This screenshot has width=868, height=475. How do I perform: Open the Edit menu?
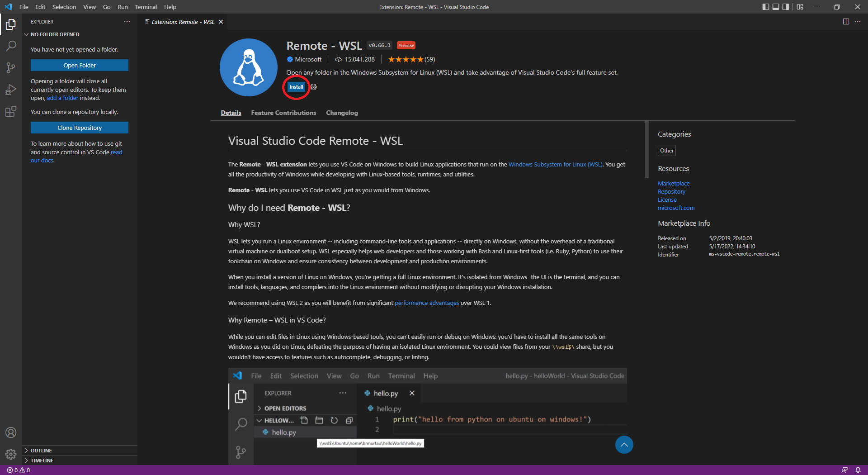coord(40,7)
